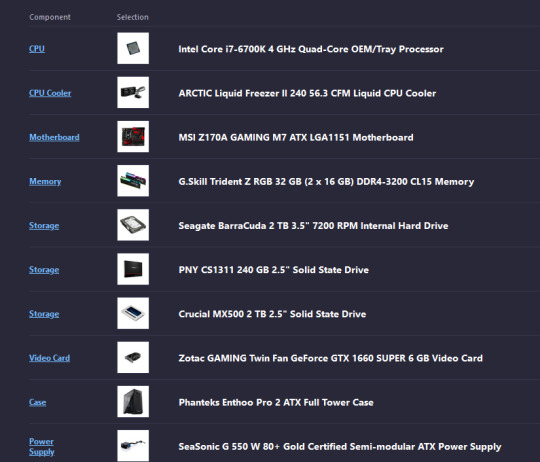Screen dimensions: 540x462
Task: Click the G.Skill Trident Z memory thumbnail
Action: (x=133, y=181)
